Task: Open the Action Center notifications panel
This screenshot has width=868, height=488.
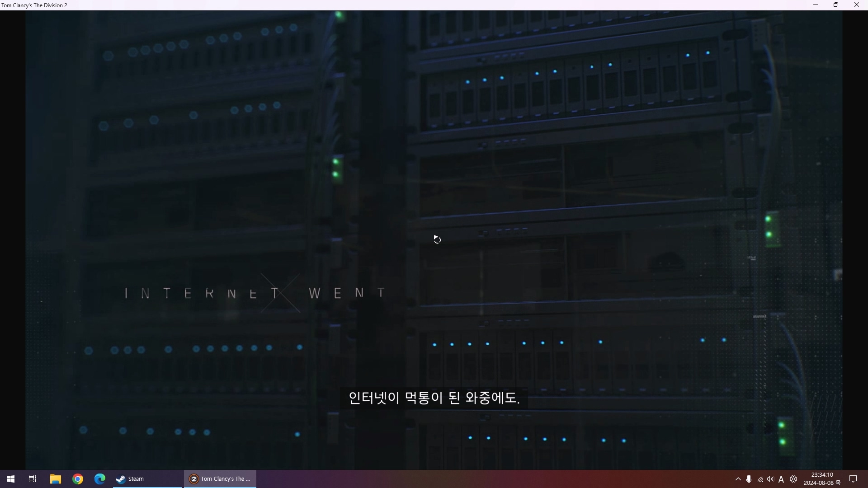Action: pyautogui.click(x=853, y=479)
